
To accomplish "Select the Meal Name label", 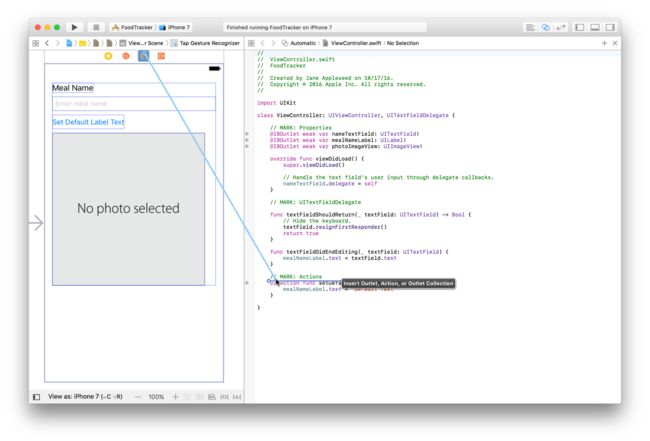I will coord(73,88).
